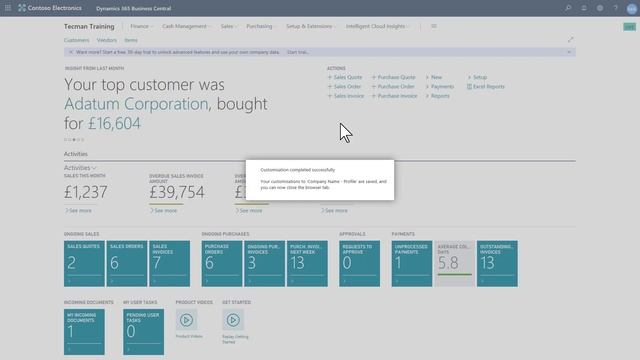Click the expand page arrow icon
Screen dimensions: 640x360
pyautogui.click(x=570, y=40)
